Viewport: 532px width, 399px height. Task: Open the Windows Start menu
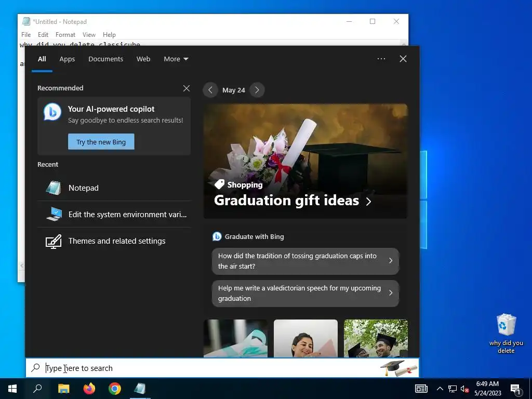coord(12,389)
